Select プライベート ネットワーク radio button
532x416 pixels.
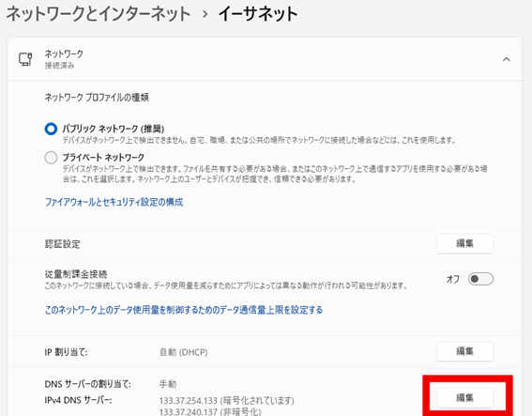51,158
